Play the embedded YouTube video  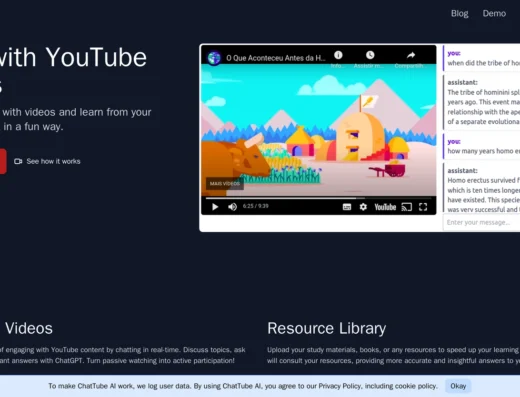click(215, 207)
